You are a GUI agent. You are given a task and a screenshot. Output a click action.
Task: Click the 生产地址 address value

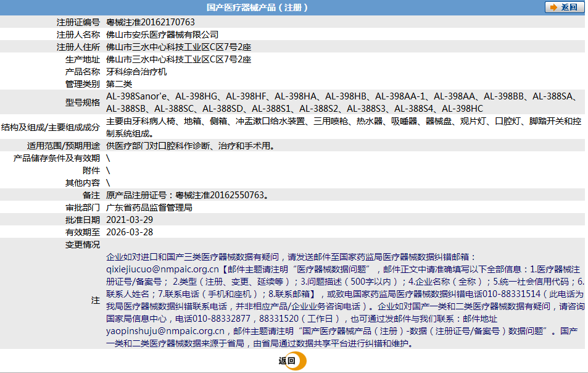point(178,59)
